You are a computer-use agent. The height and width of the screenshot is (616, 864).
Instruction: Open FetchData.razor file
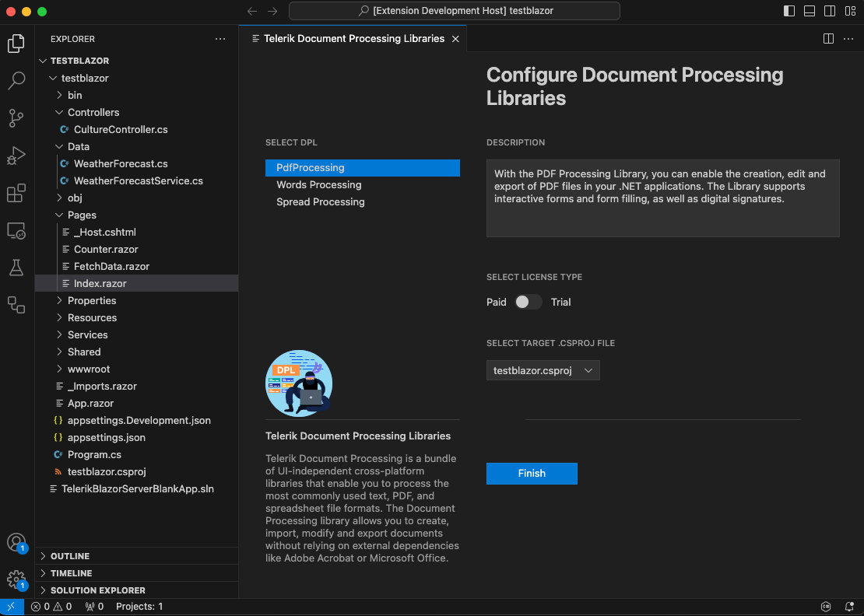click(137, 267)
